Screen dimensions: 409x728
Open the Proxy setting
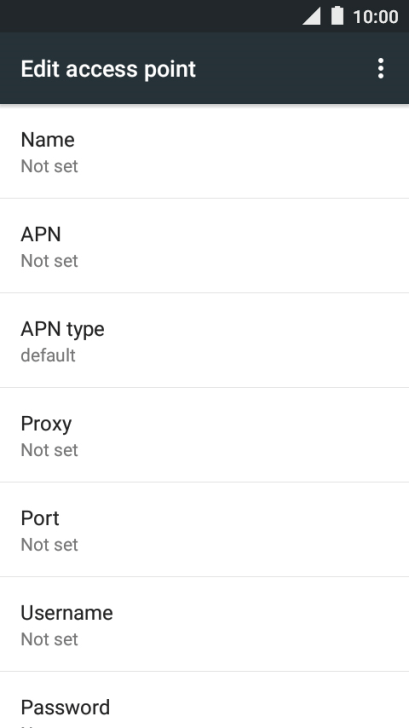point(204,435)
